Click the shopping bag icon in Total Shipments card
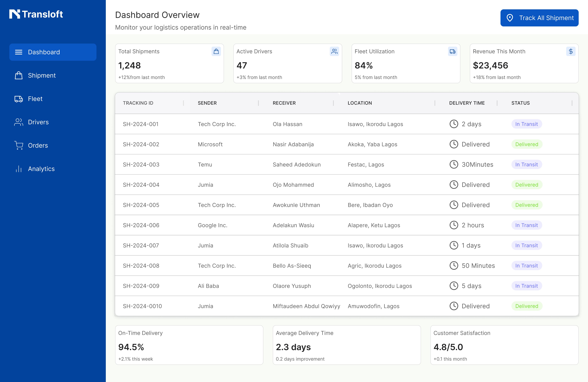This screenshot has width=588, height=382. point(216,51)
